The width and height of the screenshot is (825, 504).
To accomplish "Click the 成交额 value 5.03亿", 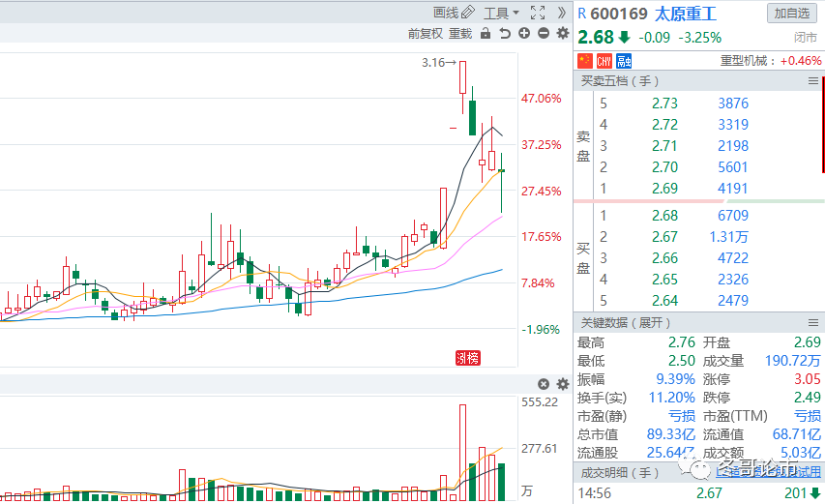I will [800, 453].
